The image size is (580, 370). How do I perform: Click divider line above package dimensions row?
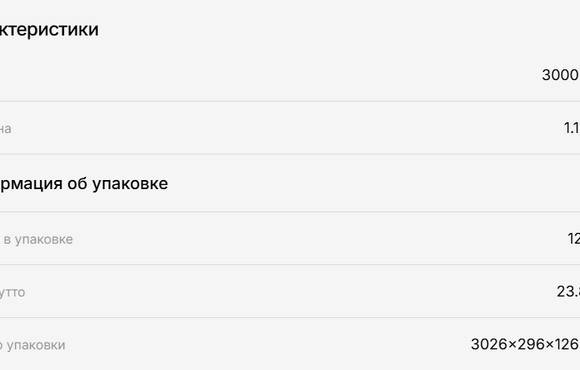click(290, 317)
